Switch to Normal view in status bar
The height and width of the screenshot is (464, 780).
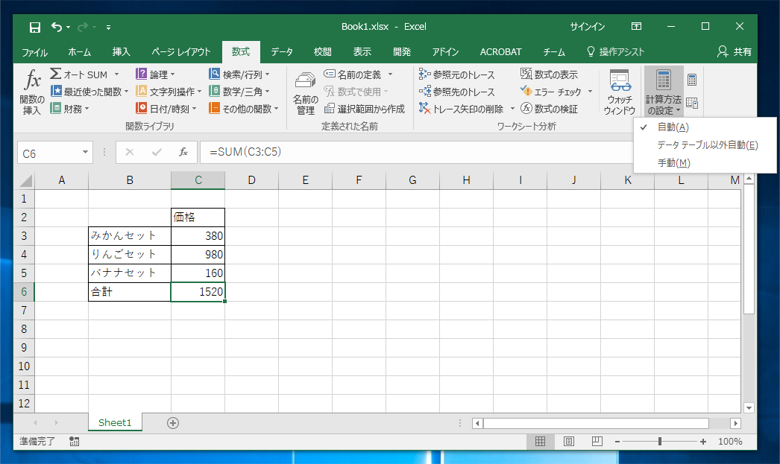[540, 441]
